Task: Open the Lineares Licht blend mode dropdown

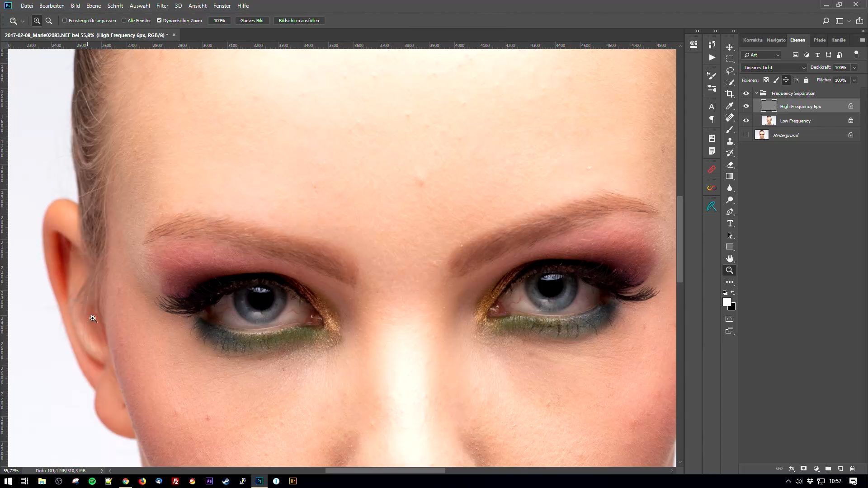Action: pos(774,67)
